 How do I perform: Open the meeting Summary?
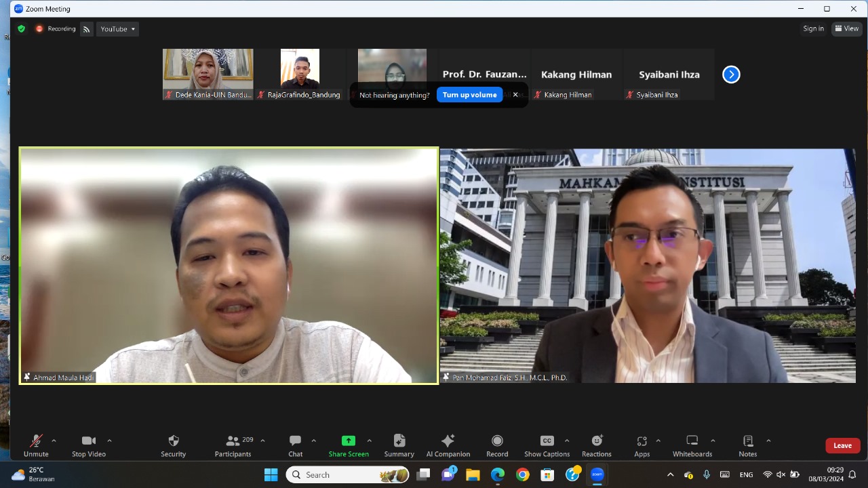(x=399, y=441)
